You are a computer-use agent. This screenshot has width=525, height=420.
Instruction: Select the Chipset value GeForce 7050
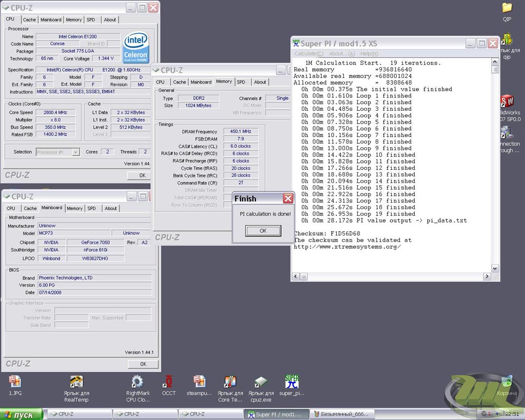[95, 243]
